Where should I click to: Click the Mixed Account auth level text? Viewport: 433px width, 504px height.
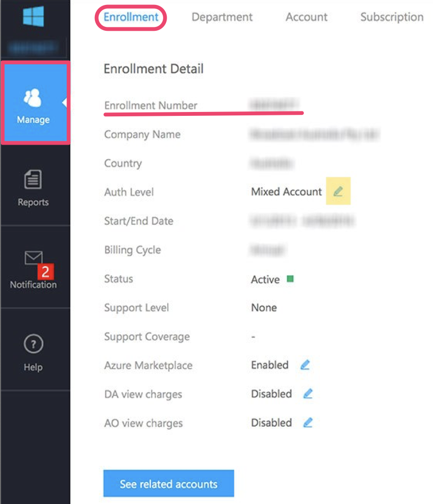[x=286, y=192]
